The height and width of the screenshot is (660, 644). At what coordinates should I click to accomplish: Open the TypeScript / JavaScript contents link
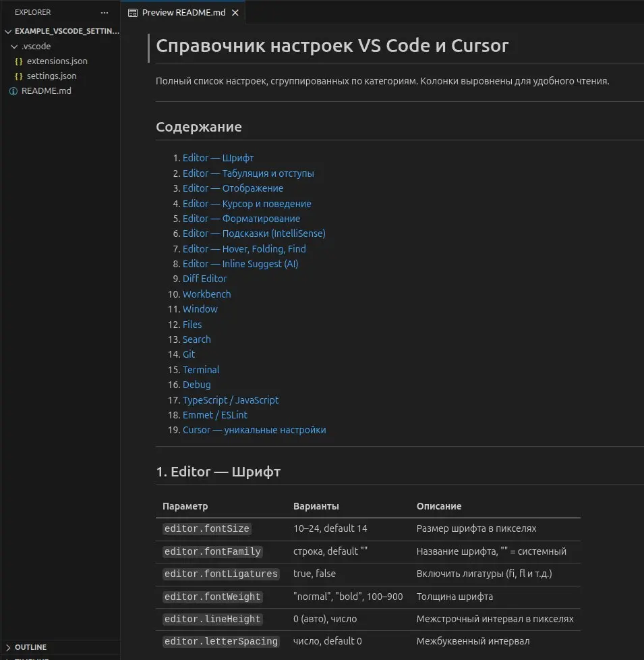click(231, 400)
